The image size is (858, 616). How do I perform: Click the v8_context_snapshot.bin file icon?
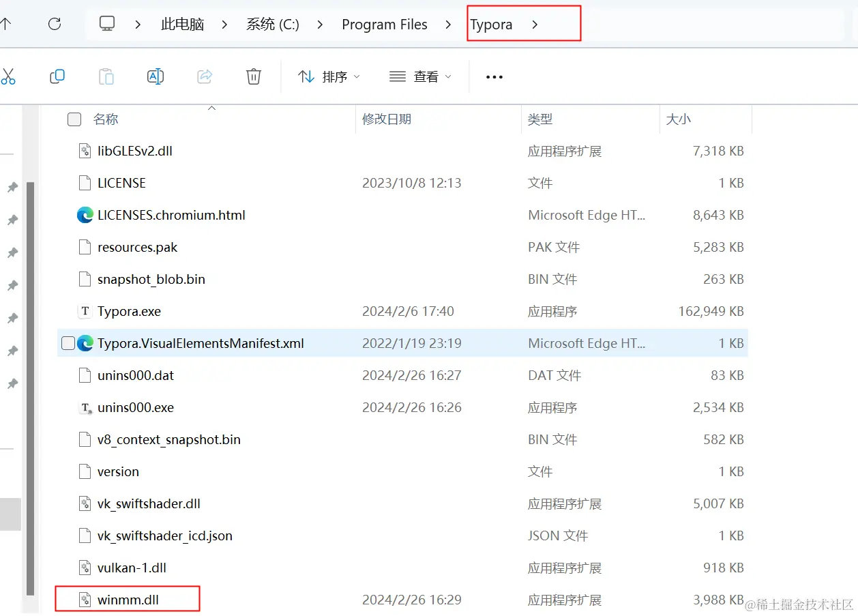85,439
